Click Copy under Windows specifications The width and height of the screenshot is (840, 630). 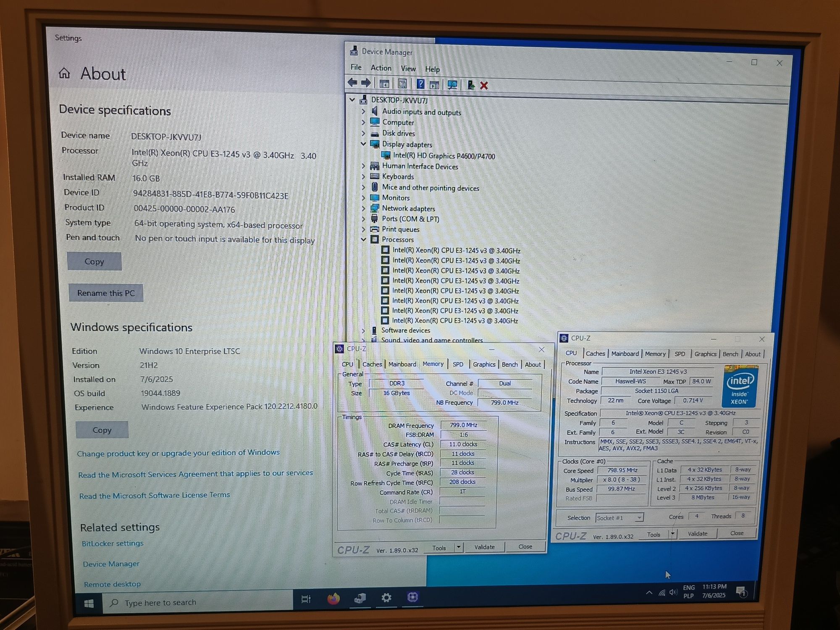click(102, 430)
